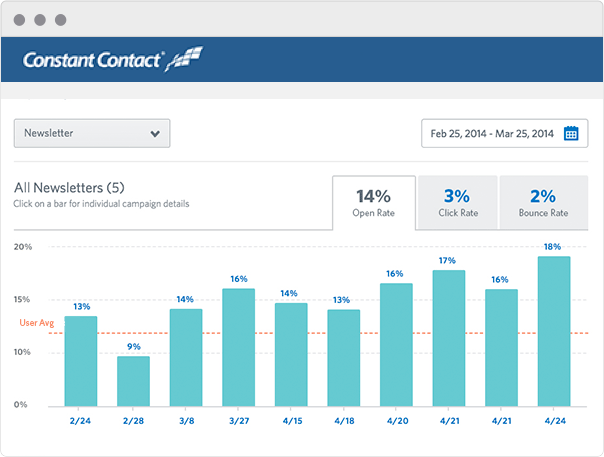Click the Newsletter dropdown chevron arrow
The image size is (604, 457).
[155, 134]
